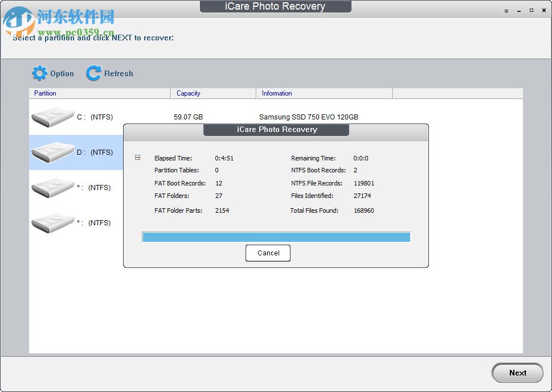Open the hamburger menu in the title bar
Image resolution: width=552 pixels, height=392 pixels.
[x=506, y=10]
